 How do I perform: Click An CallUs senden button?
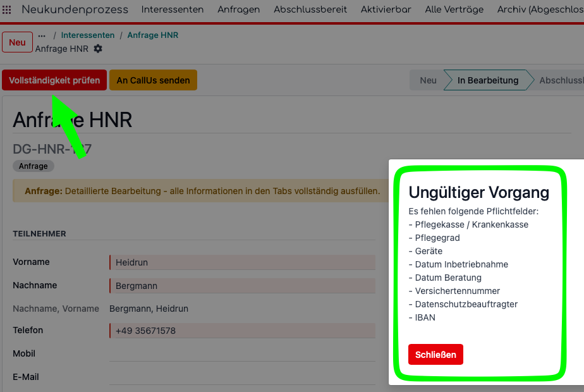(153, 80)
